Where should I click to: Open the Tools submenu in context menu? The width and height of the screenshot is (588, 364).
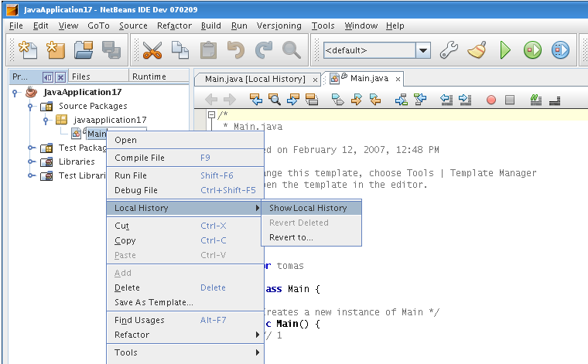pos(185,352)
